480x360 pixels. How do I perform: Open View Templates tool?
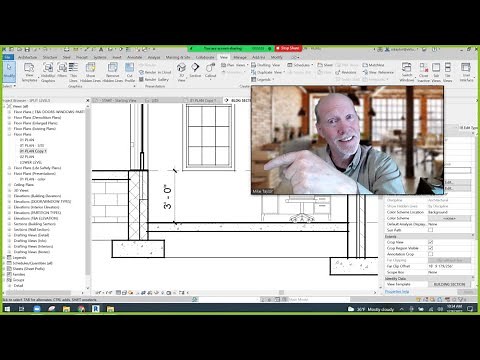coord(29,72)
